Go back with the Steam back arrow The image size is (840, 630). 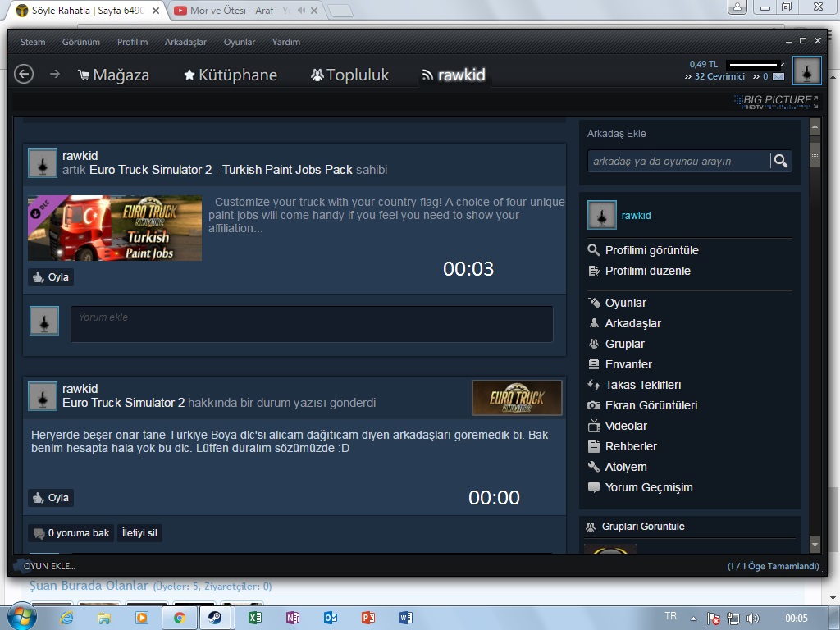click(x=24, y=74)
